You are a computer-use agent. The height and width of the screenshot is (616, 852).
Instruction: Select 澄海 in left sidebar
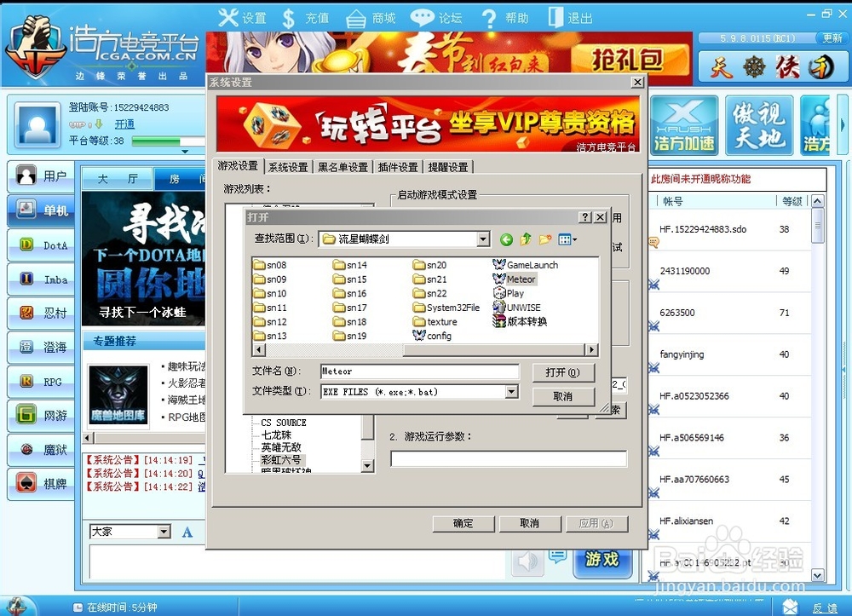pos(41,347)
